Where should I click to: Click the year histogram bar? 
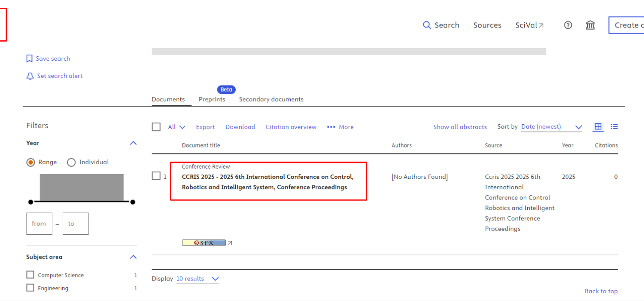[x=82, y=187]
